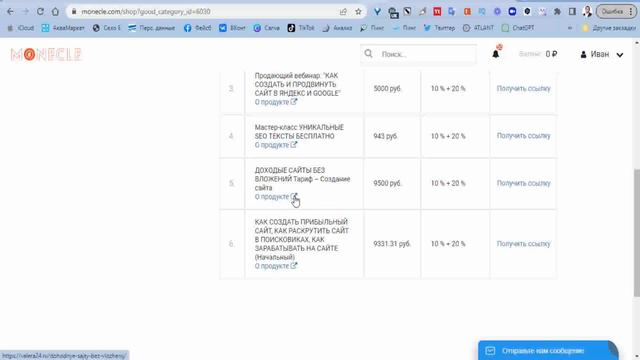This screenshot has width=640, height=360.
Task: Click the Monecle logo
Action: click(46, 54)
